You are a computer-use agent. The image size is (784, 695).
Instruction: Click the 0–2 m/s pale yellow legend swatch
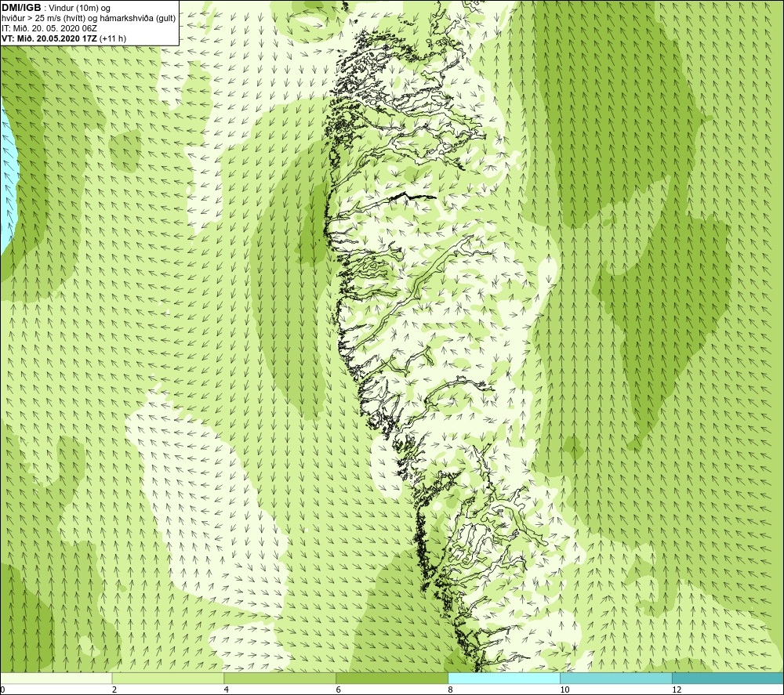[56, 678]
